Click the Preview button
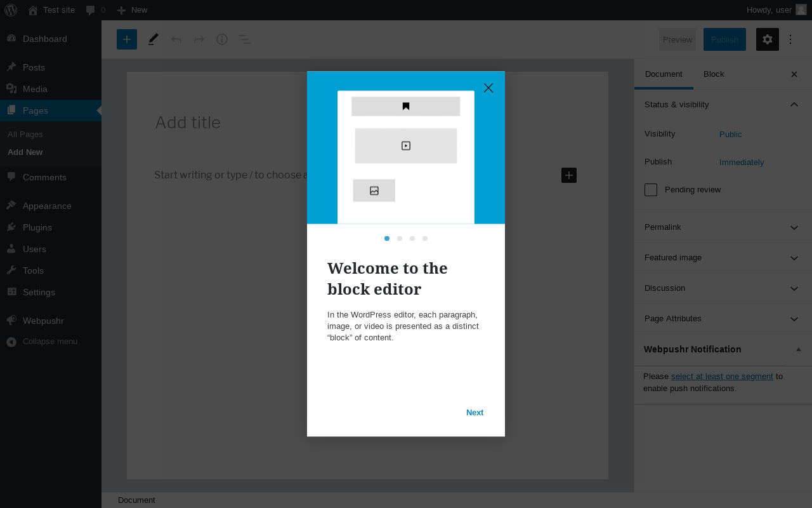This screenshot has width=812, height=508. 678,39
